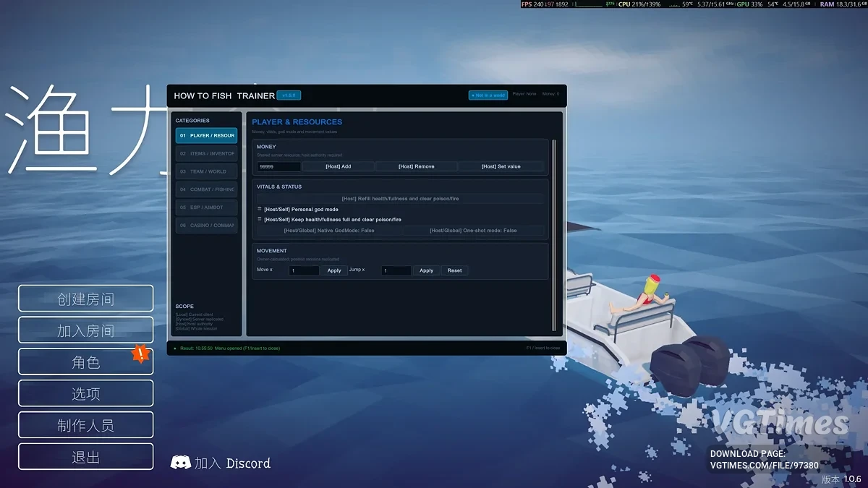Click the orange exclamation badge on 角色
The image size is (868, 488).
(141, 354)
